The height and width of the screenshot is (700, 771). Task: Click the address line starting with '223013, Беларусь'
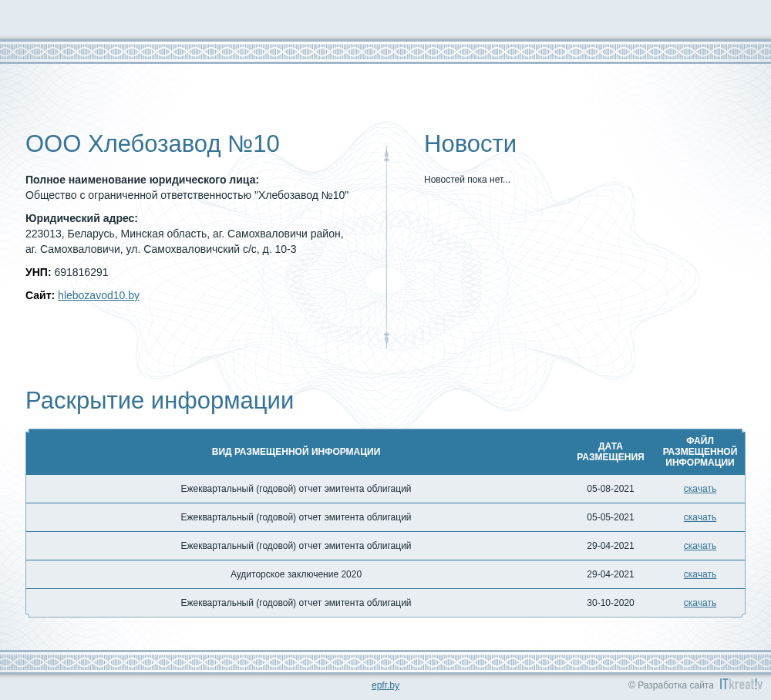(184, 234)
